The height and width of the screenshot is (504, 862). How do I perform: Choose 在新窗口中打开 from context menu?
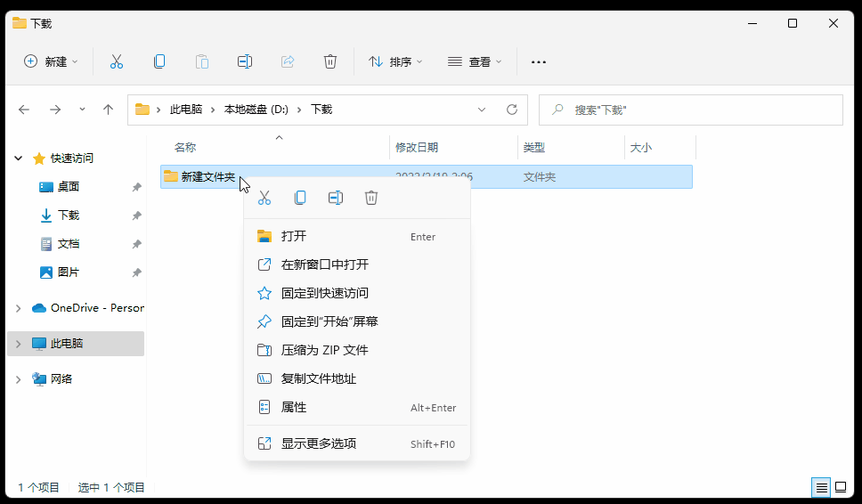pos(357,265)
